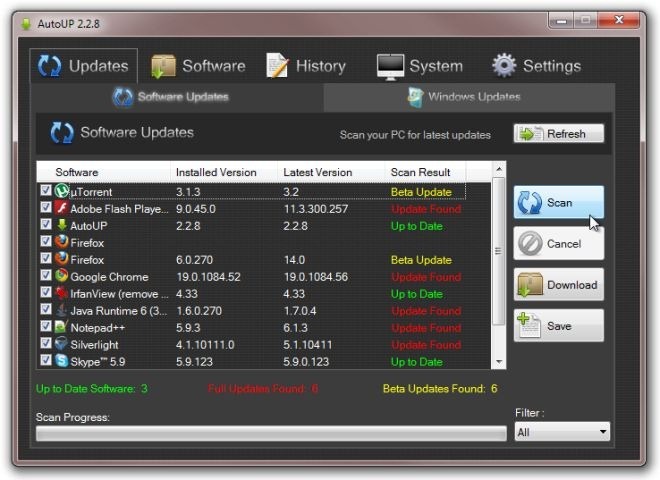Click installed version "5.9.3" of Notepad++
The height and width of the screenshot is (480, 660).
188,328
